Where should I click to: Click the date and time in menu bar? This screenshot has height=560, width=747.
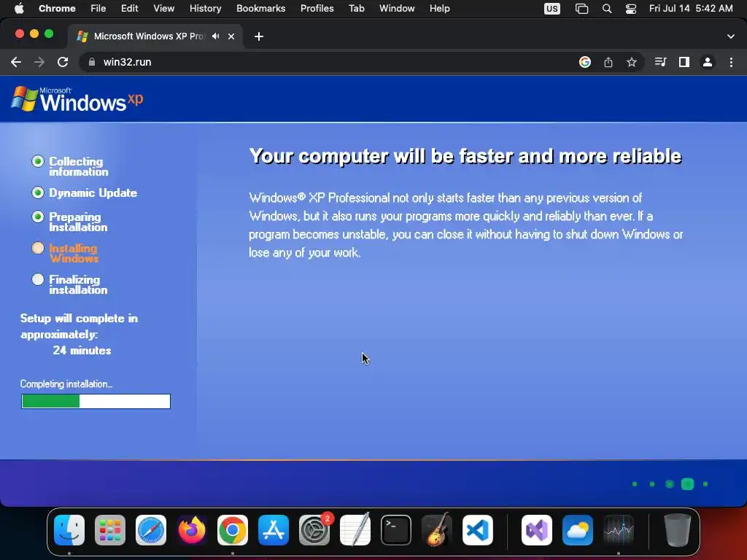pos(691,9)
